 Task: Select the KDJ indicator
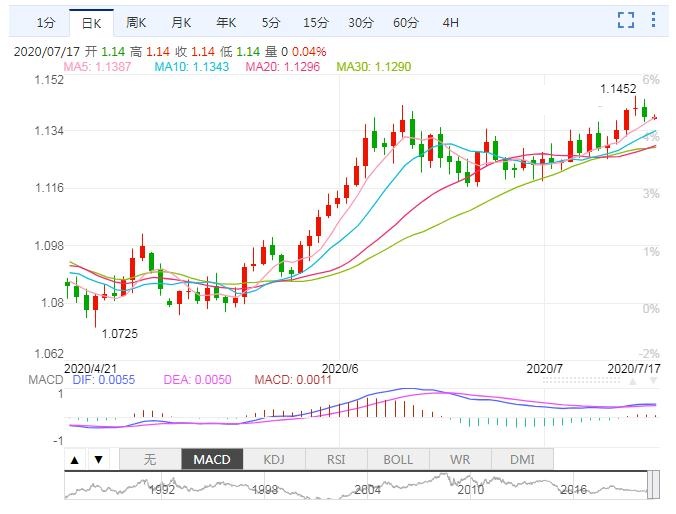pyautogui.click(x=274, y=460)
